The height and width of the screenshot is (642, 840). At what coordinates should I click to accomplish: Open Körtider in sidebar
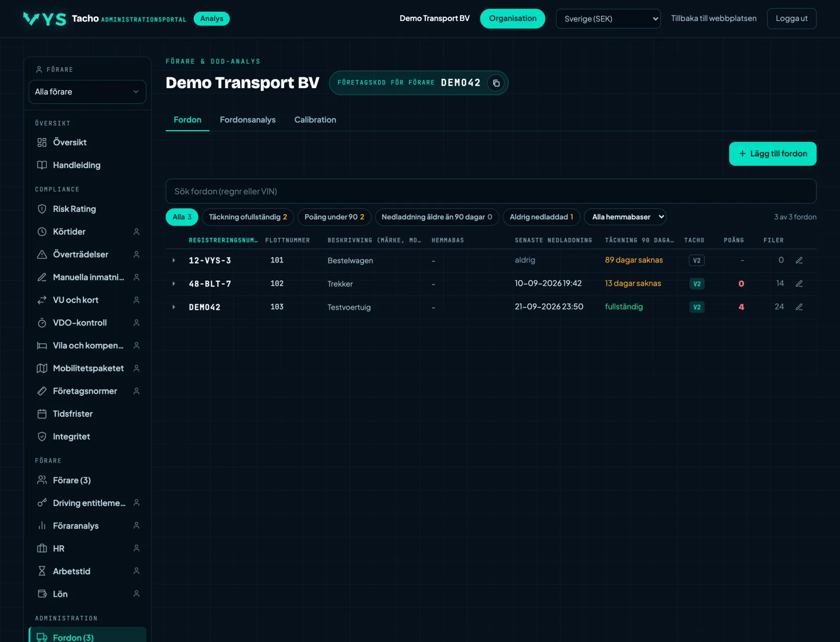click(x=87, y=231)
